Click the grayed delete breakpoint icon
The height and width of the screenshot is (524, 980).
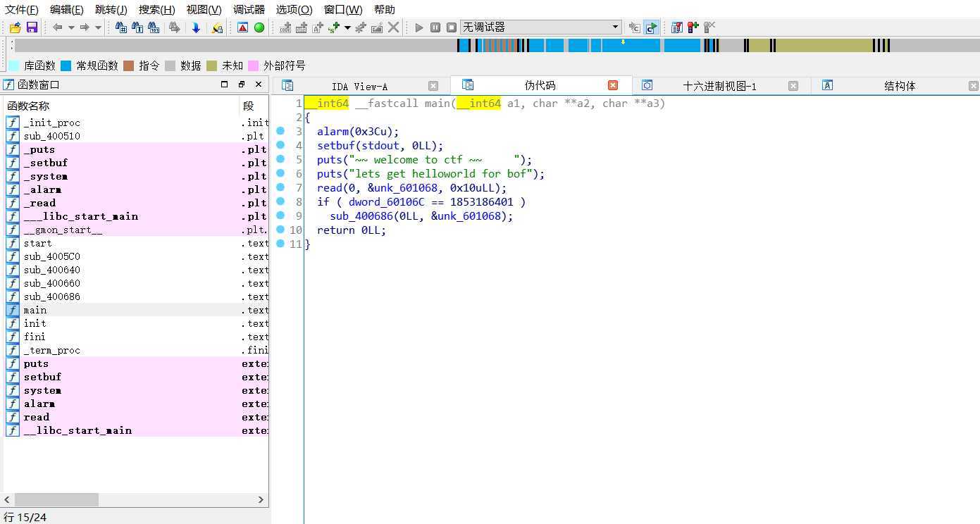click(709, 27)
